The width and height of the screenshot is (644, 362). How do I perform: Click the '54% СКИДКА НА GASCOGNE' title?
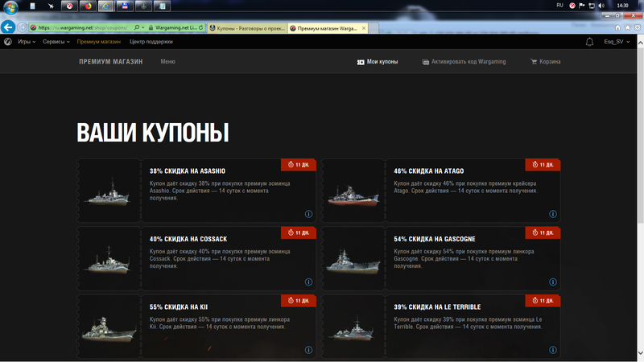point(435,239)
